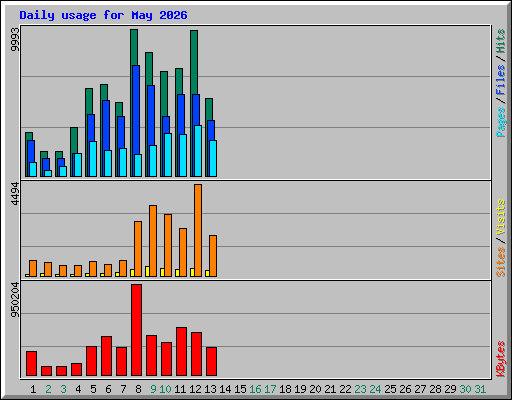512x400 pixels.
Task: Click the 'KBytes' legend label
Action: click(500, 359)
